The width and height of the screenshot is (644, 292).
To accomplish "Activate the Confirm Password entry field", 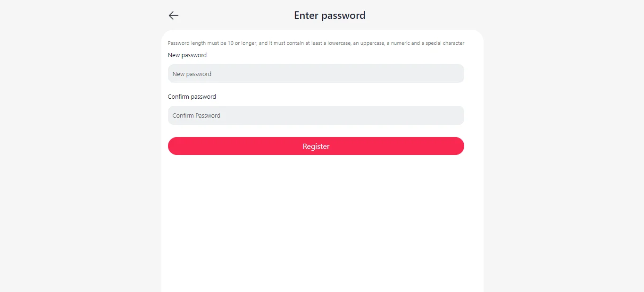I will (x=316, y=115).
